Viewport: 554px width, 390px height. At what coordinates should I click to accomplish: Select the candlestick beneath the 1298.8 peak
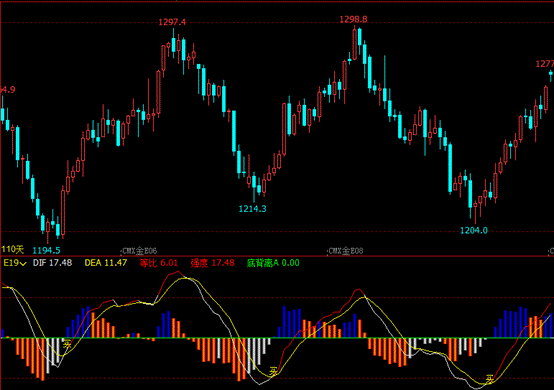pos(354,45)
